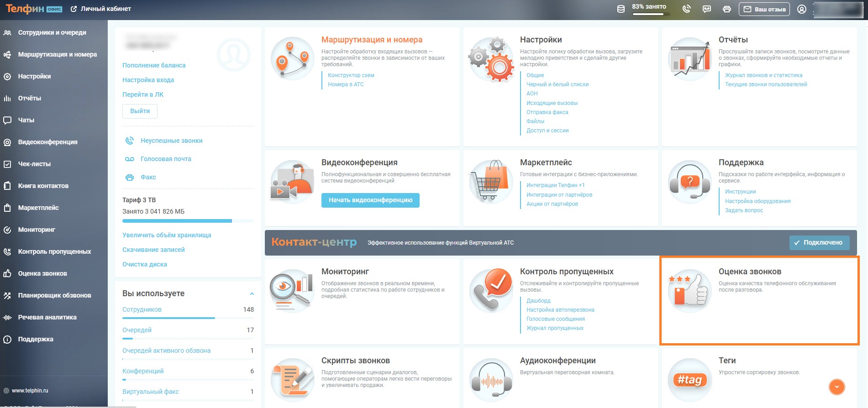This screenshot has height=408, width=868.
Task: Click the Ваш отзыв feedback button
Action: pyautogui.click(x=764, y=9)
